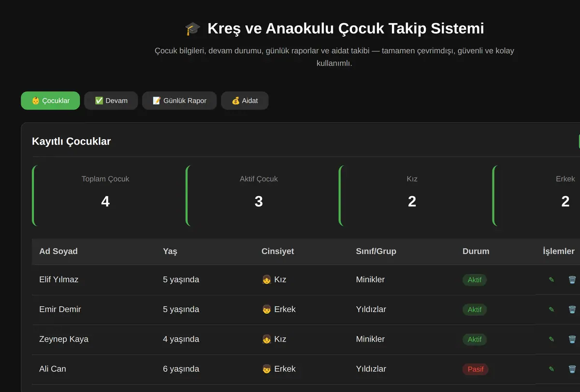
Task: Click the Aktif Çocuk stat card
Action: click(x=259, y=196)
